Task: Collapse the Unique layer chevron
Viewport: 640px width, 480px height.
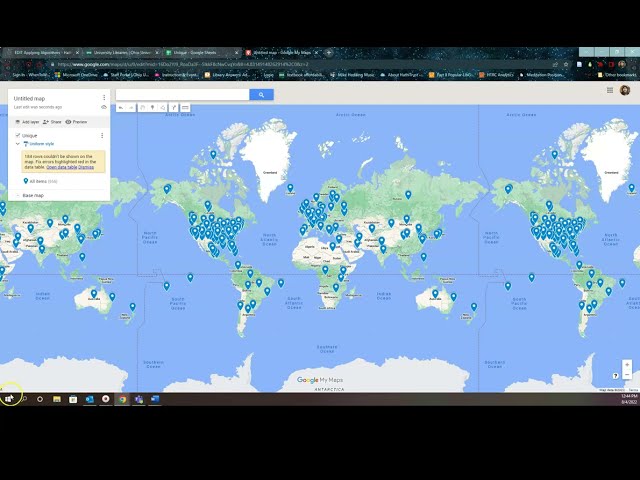Action: point(18,144)
